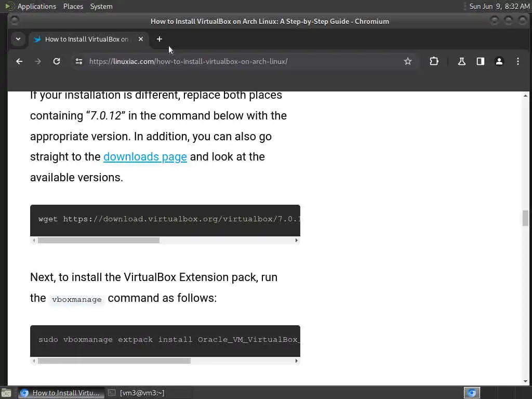Bookmark this page with the star
532x399 pixels.
[407, 61]
